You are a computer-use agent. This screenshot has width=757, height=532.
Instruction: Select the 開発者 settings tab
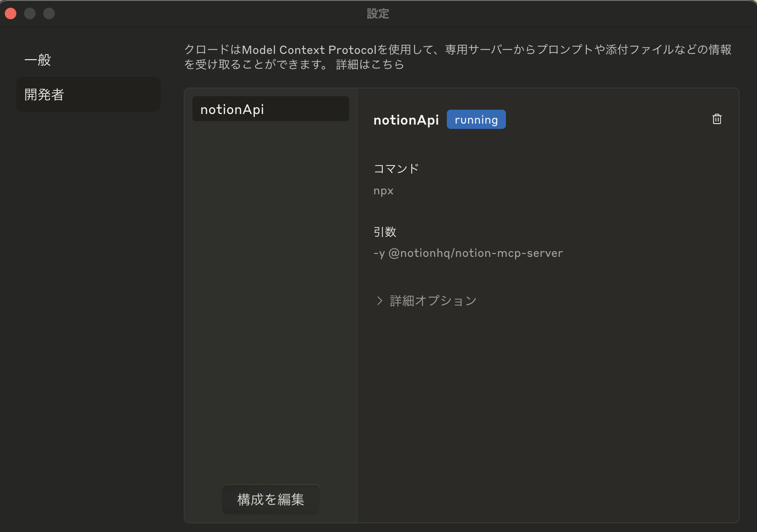88,94
